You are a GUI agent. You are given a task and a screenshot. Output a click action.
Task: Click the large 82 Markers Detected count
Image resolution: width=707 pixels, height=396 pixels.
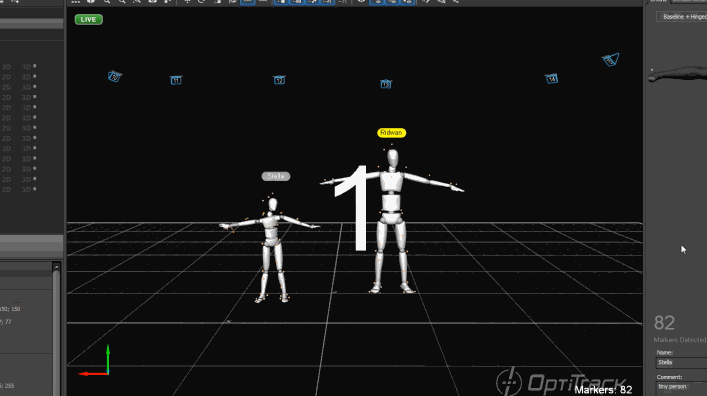click(664, 323)
